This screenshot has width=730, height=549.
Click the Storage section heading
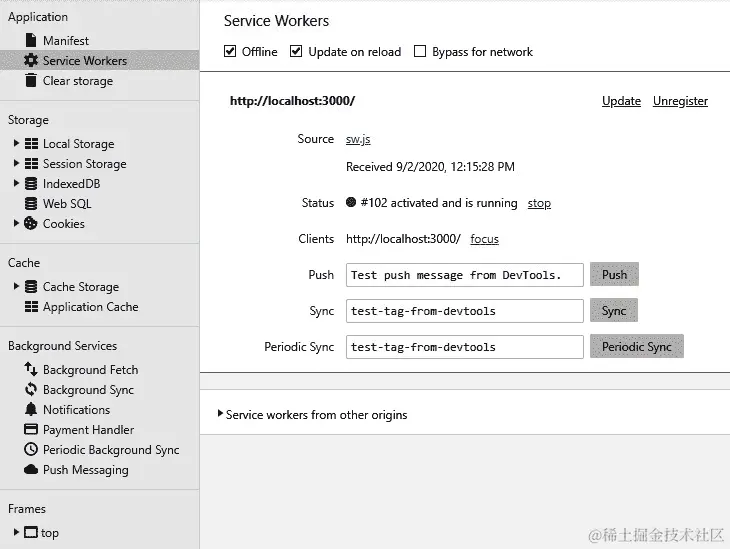(28, 120)
